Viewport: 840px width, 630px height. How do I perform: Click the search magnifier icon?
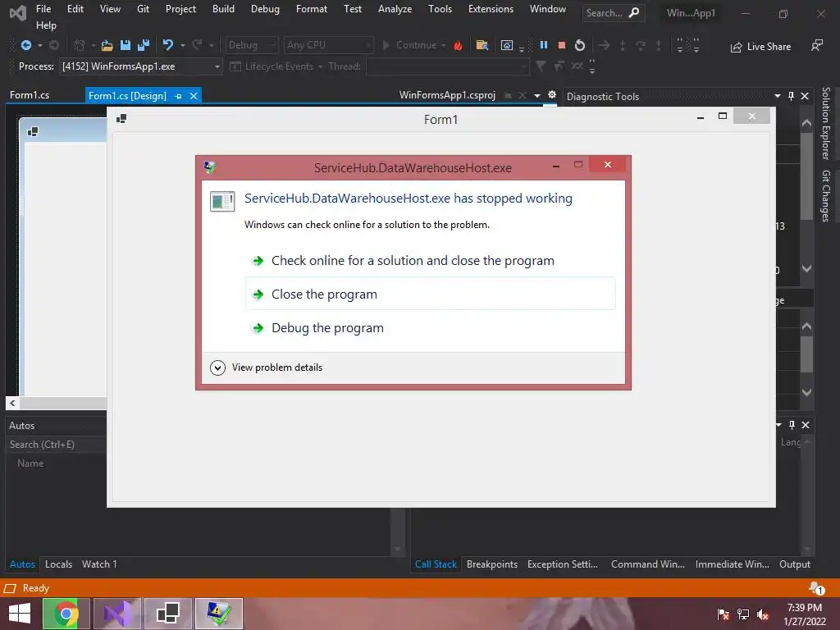(x=634, y=12)
